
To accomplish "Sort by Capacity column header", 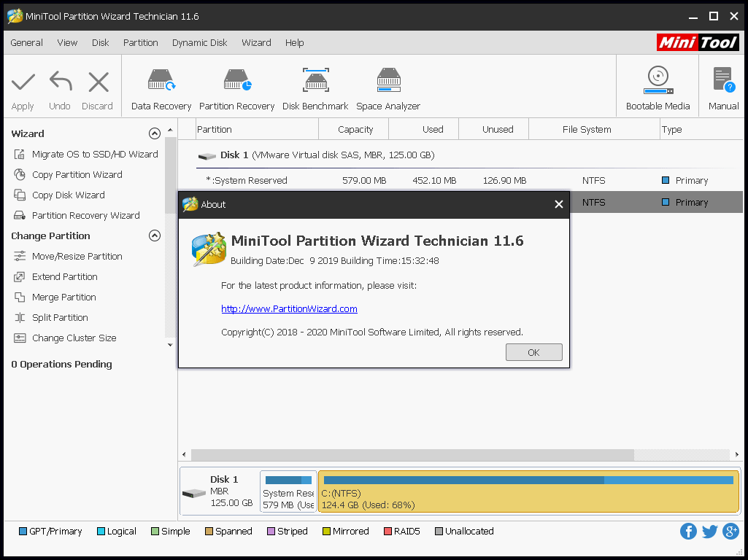I will [x=354, y=130].
